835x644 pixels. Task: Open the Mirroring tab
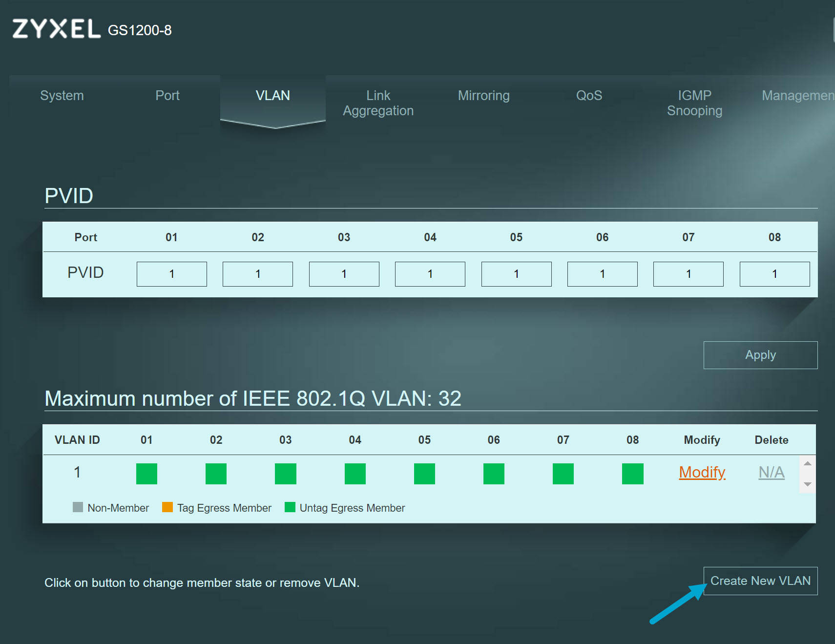[483, 96]
